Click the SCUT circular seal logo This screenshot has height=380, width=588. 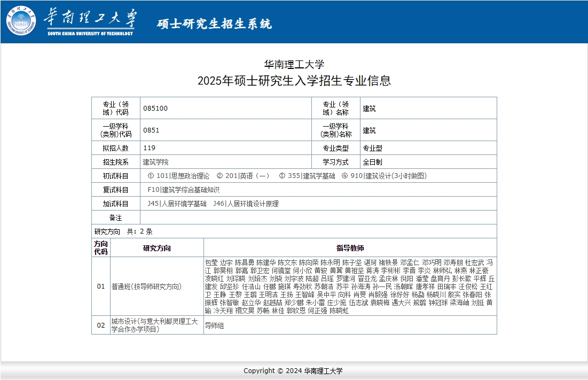(x=21, y=21)
